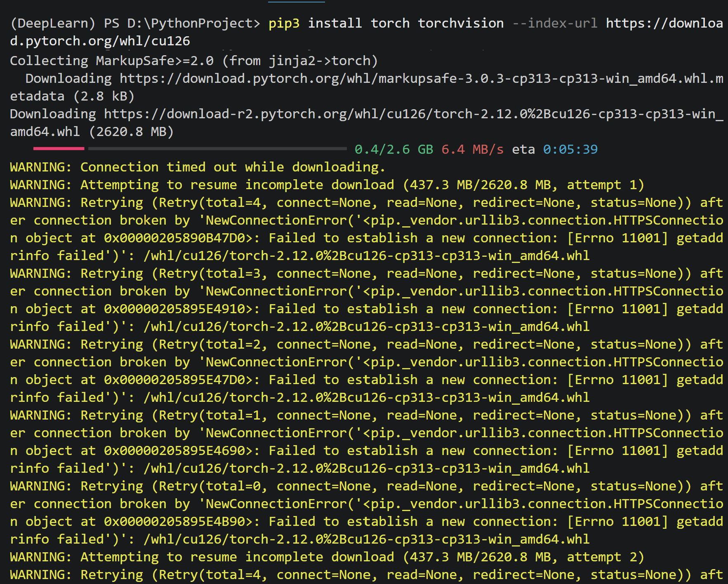Viewport: 728px width, 584px height.
Task: Click the object address "0x00000205895E4690"
Action: (x=174, y=451)
